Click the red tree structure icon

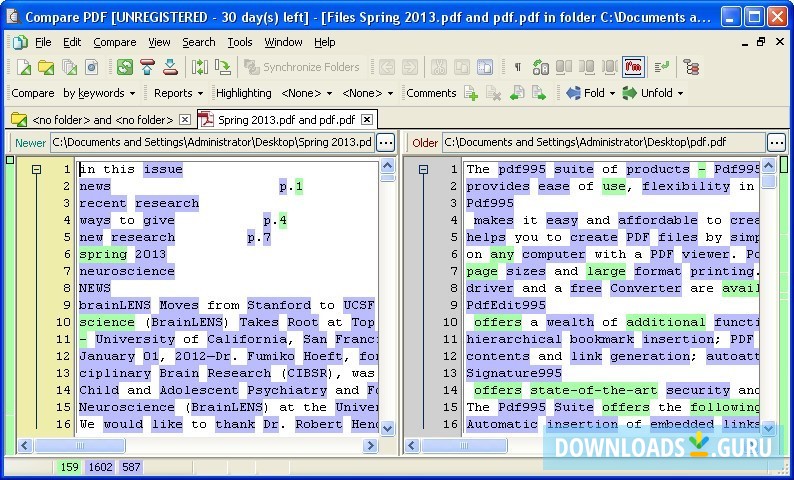pyautogui.click(x=691, y=67)
